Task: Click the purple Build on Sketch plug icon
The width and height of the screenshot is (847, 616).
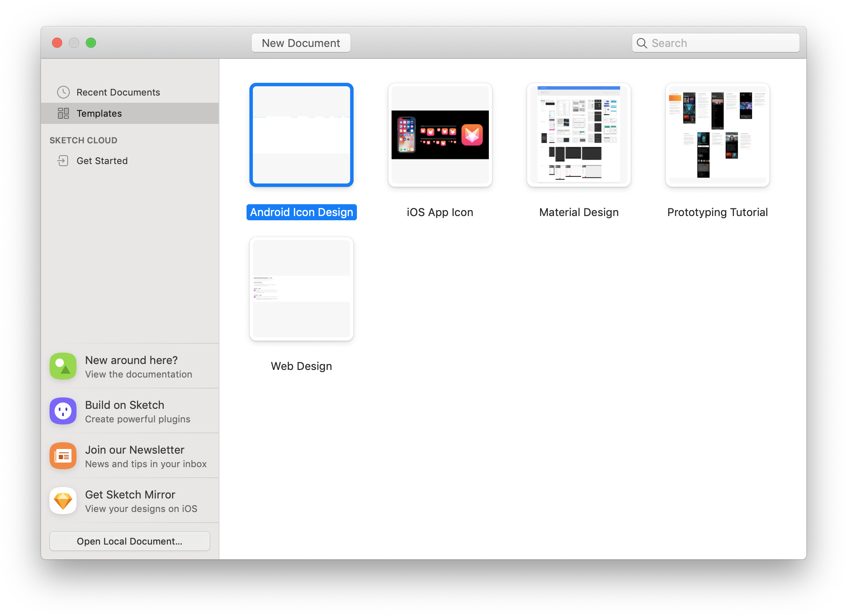Action: pos(63,411)
